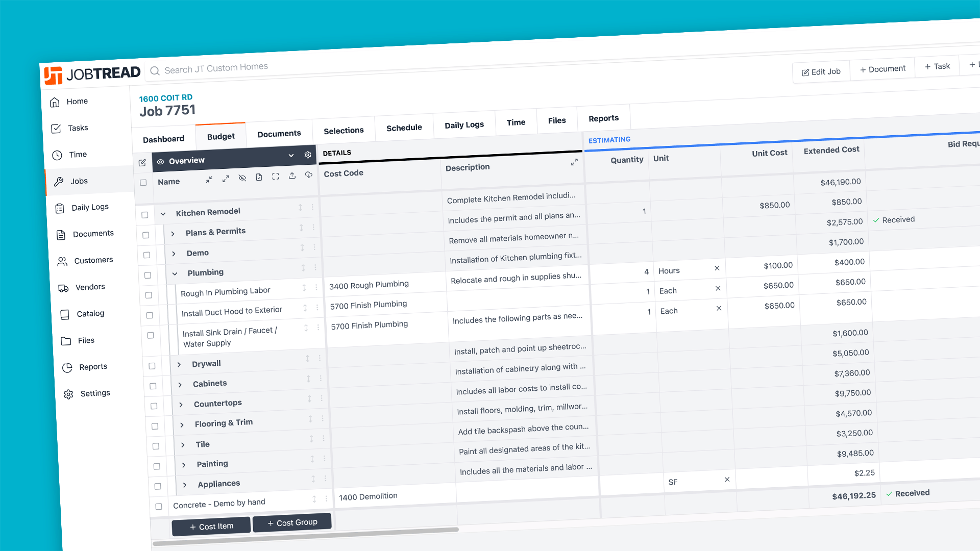Click the budget edit pencil icon
The image size is (980, 551).
142,163
